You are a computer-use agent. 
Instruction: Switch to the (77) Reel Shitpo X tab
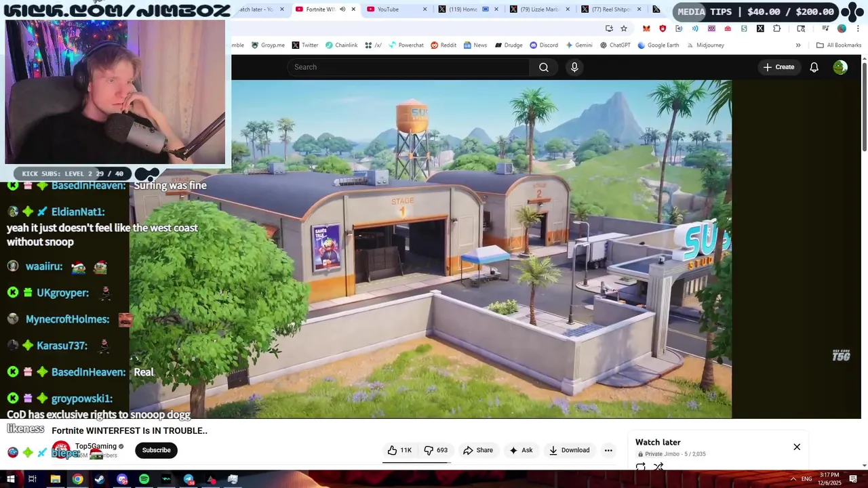611,9
